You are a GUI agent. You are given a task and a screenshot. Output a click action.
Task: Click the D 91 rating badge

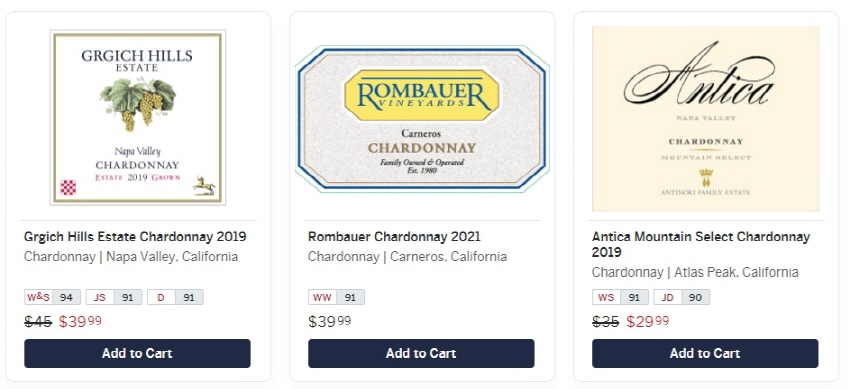coord(175,297)
